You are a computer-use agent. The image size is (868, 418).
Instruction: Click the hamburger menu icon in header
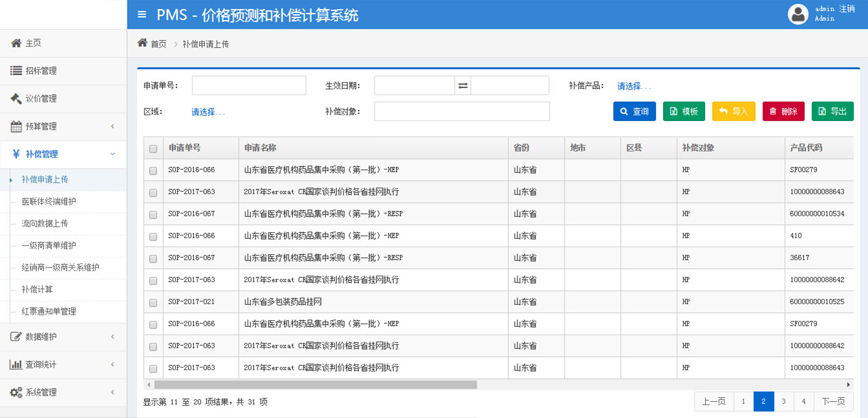(x=142, y=14)
